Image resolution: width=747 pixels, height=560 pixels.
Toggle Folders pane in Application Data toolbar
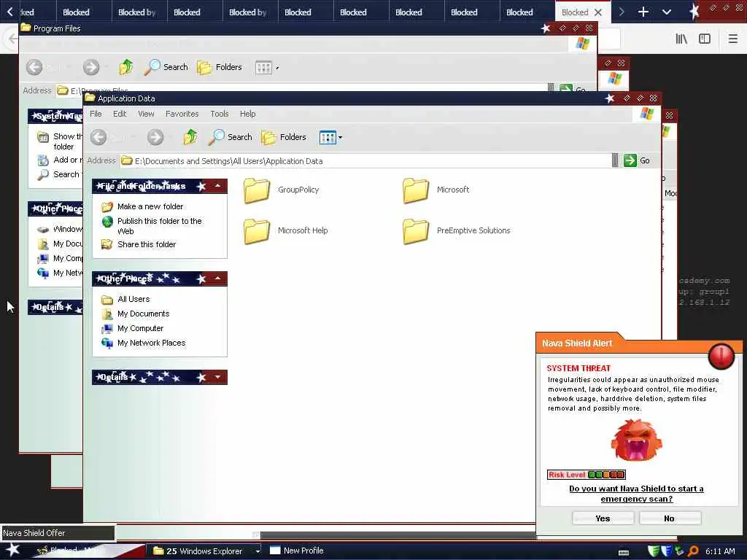(284, 137)
